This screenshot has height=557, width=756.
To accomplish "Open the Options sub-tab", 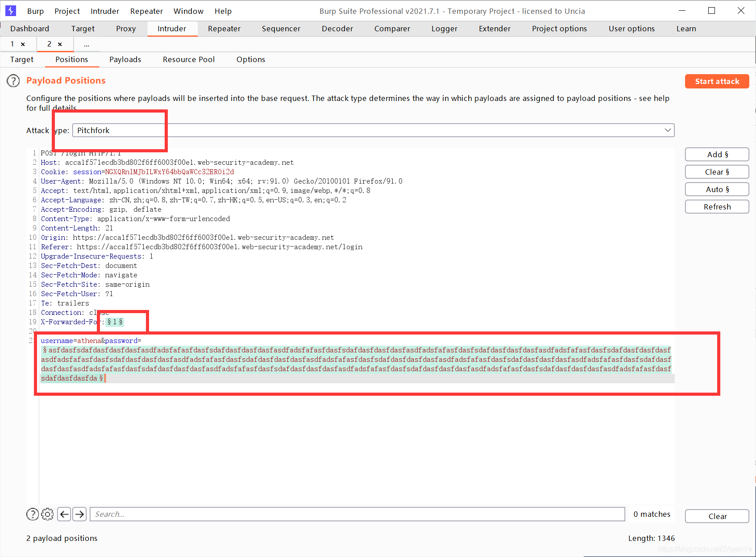I will click(251, 59).
